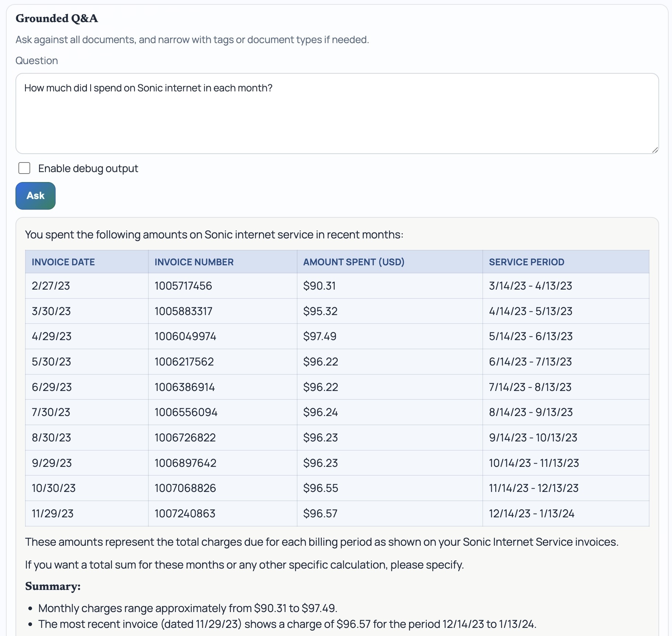This screenshot has width=672, height=636.
Task: Select the Invoice Number column header
Action: [x=194, y=262]
